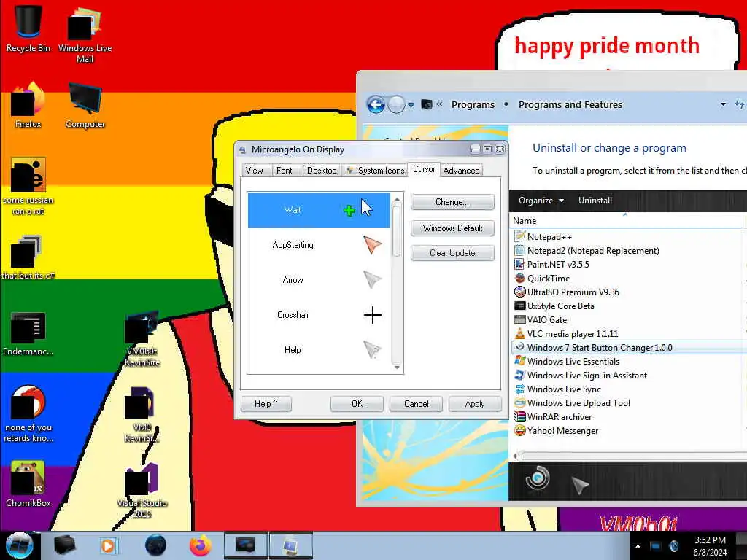Screen dimensions: 747x560
Task: Select QuickTime in the program list
Action: tap(549, 278)
